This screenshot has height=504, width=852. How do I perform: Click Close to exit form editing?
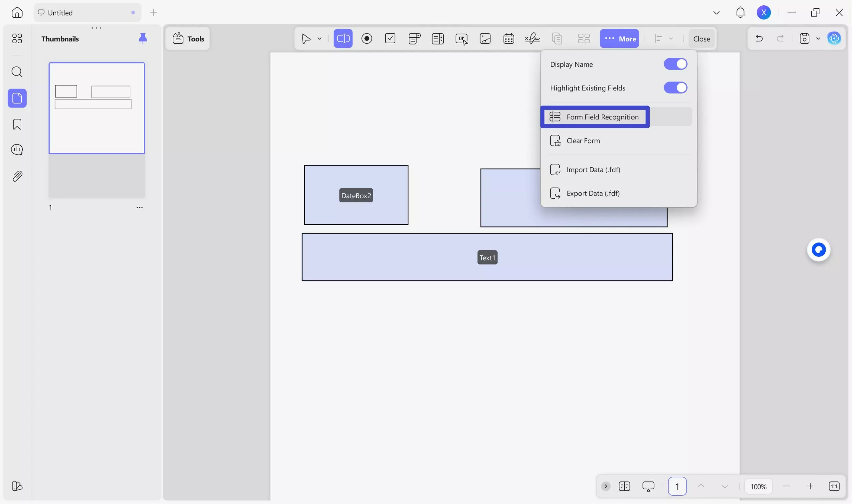[x=701, y=38]
